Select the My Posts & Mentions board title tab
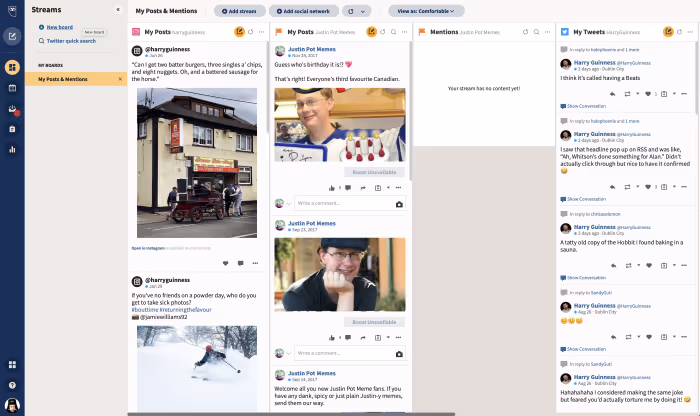The height and width of the screenshot is (416, 700). coord(166,11)
